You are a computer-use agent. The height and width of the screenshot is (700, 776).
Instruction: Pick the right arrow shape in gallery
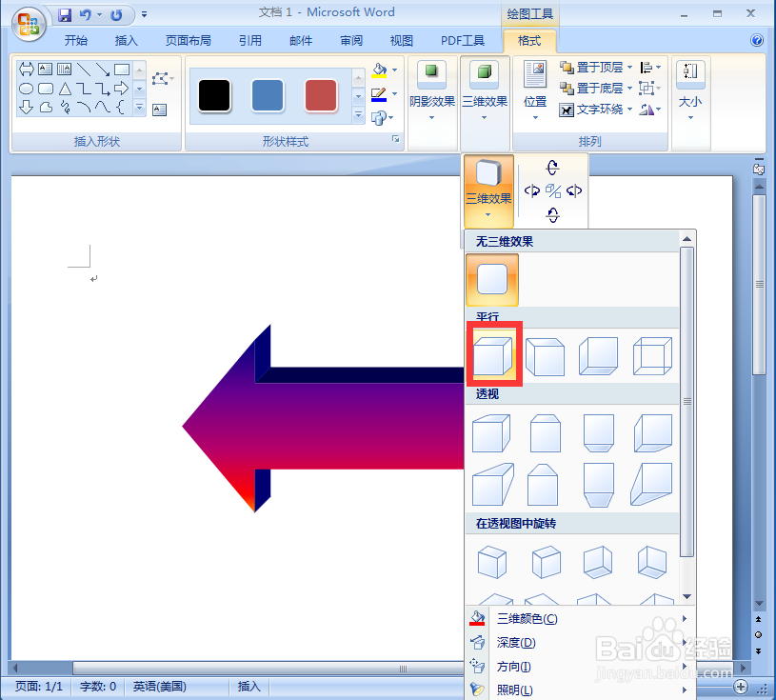click(121, 89)
